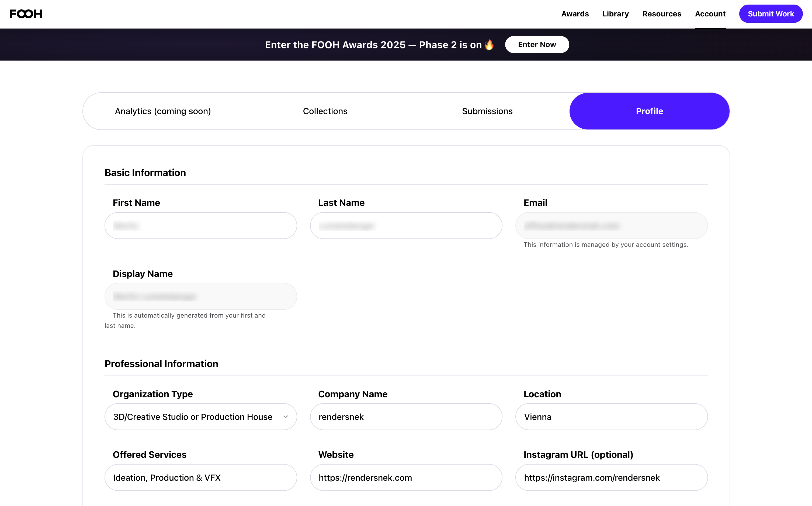Screen dimensions: 812x506
Task: Focus the Last Name input field
Action: (x=406, y=226)
